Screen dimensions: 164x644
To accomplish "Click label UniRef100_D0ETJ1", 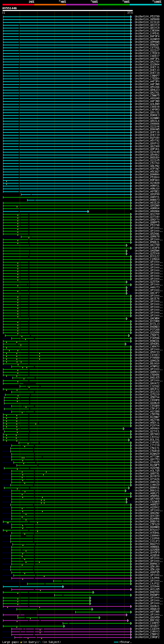I will [147, 67].
